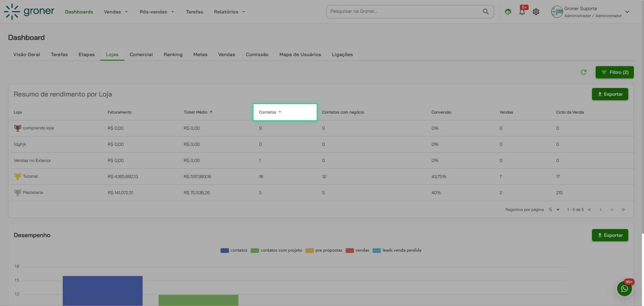Screen dimensions: 644x306
Task: Toggle leads venda perdida swatch
Action: [377, 251]
